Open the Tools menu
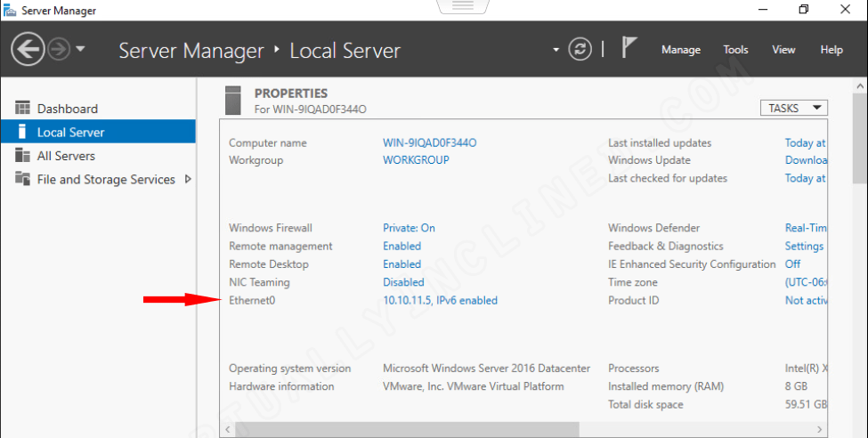Image resolution: width=868 pixels, height=438 pixels. pyautogui.click(x=735, y=50)
